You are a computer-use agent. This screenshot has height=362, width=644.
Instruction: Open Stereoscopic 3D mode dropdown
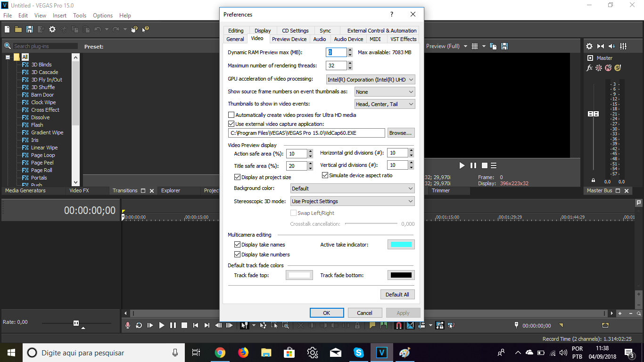tap(352, 201)
